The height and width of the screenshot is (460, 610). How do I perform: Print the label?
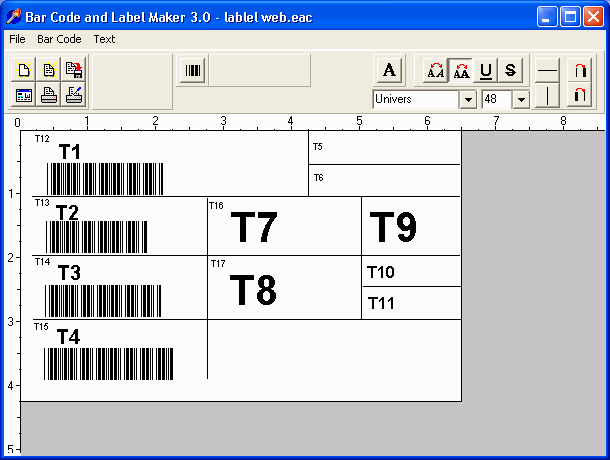click(x=48, y=95)
